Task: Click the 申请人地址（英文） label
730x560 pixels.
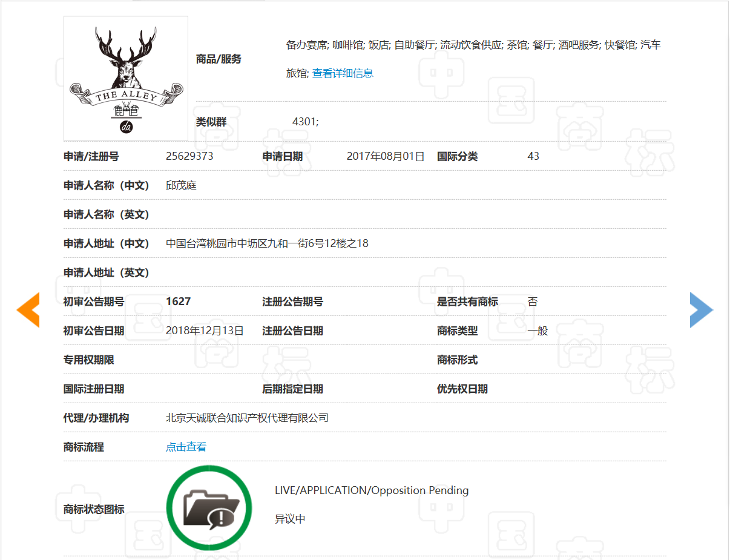Action: pyautogui.click(x=107, y=272)
